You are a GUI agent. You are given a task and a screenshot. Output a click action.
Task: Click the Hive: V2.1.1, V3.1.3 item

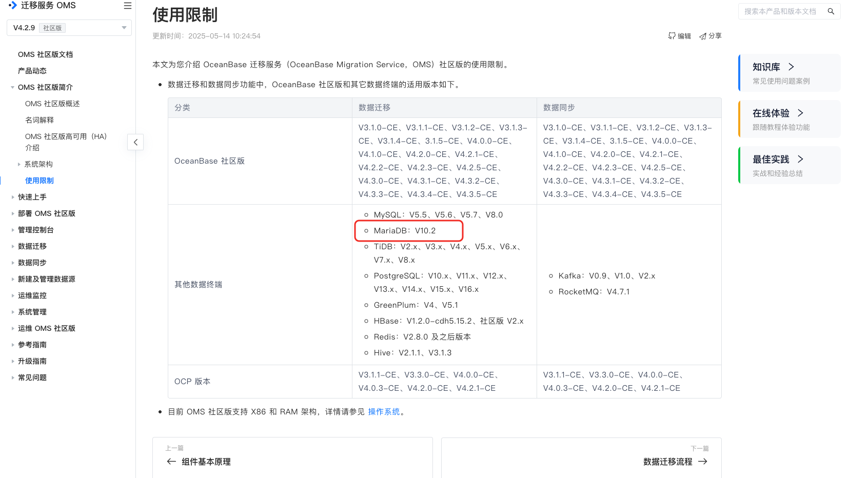click(413, 353)
